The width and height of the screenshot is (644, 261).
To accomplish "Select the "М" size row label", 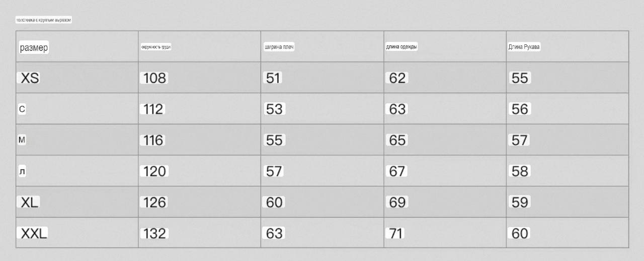I will pyautogui.click(x=22, y=140).
